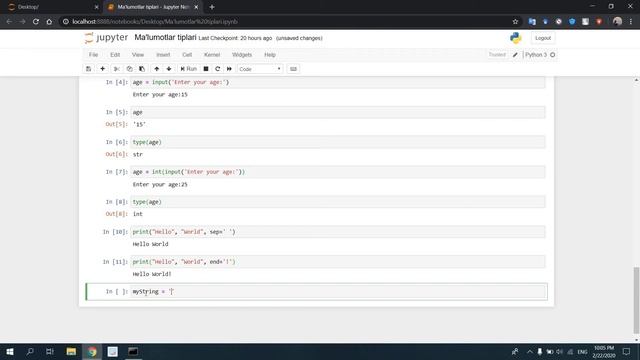Click cell In [6] type(age)
The height and width of the screenshot is (360, 640).
[x=338, y=142]
